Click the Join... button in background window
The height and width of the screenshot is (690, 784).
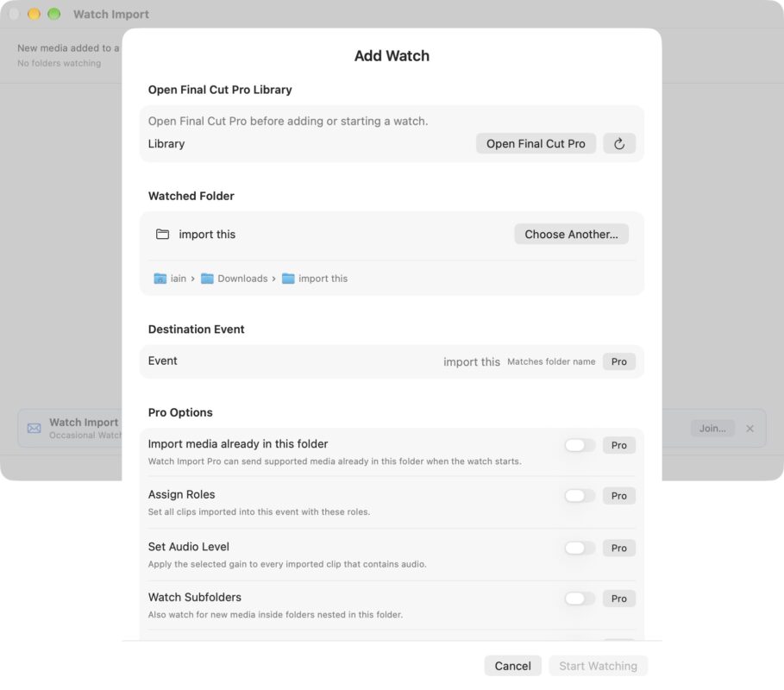pos(712,429)
